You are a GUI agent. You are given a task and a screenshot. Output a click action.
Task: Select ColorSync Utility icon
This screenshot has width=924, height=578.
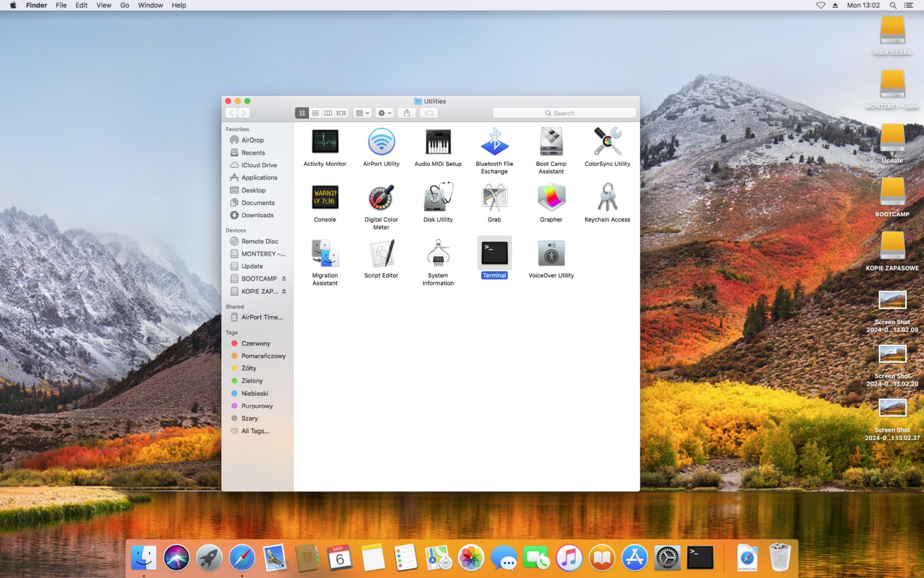click(x=607, y=142)
